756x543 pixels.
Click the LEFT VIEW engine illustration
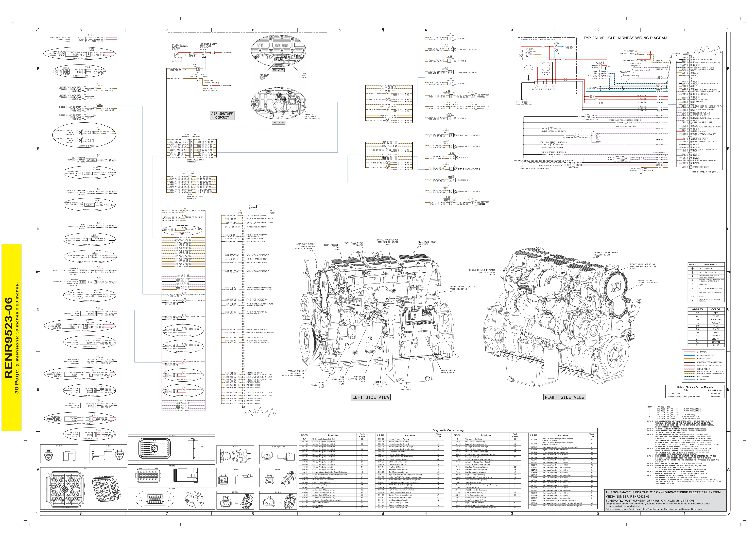(x=278, y=103)
